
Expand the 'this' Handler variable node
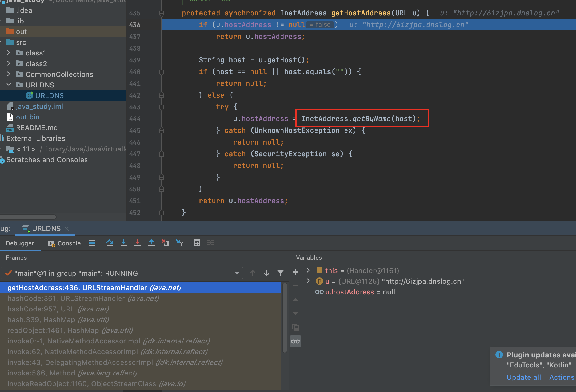[x=309, y=270]
